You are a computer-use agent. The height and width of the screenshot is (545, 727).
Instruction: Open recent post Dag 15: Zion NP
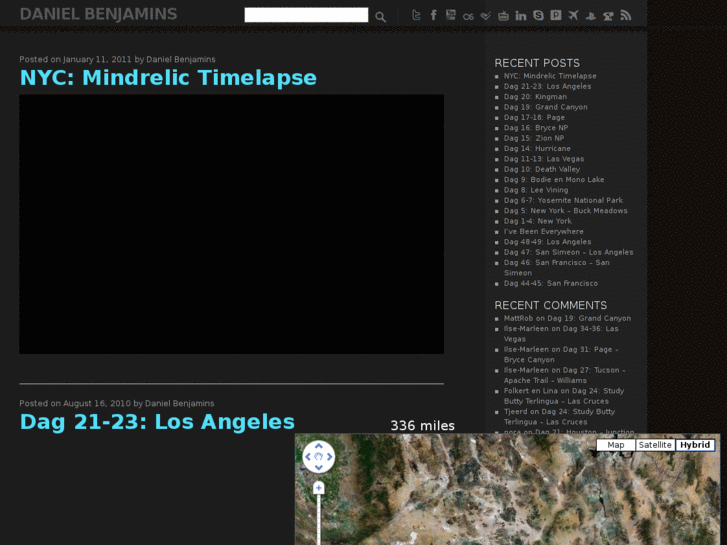pos(534,138)
